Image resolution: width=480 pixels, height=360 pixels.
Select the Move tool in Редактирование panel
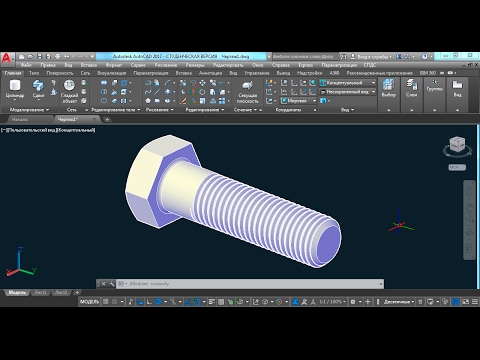click(x=202, y=83)
